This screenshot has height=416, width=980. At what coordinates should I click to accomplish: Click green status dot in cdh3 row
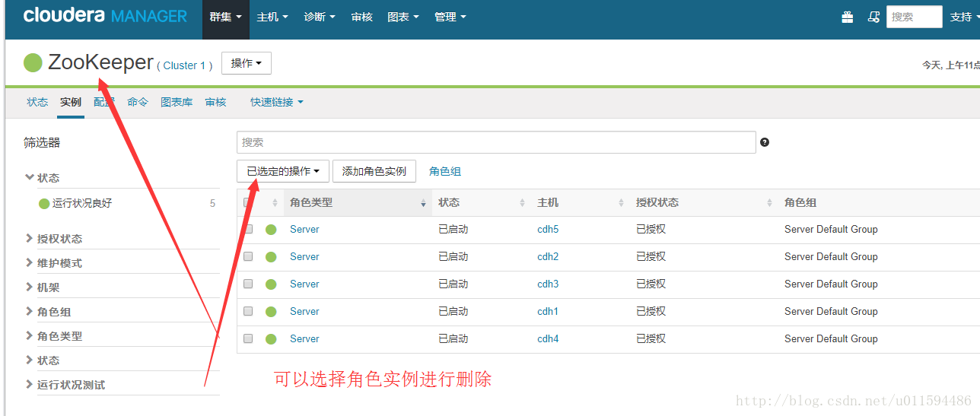(x=271, y=284)
